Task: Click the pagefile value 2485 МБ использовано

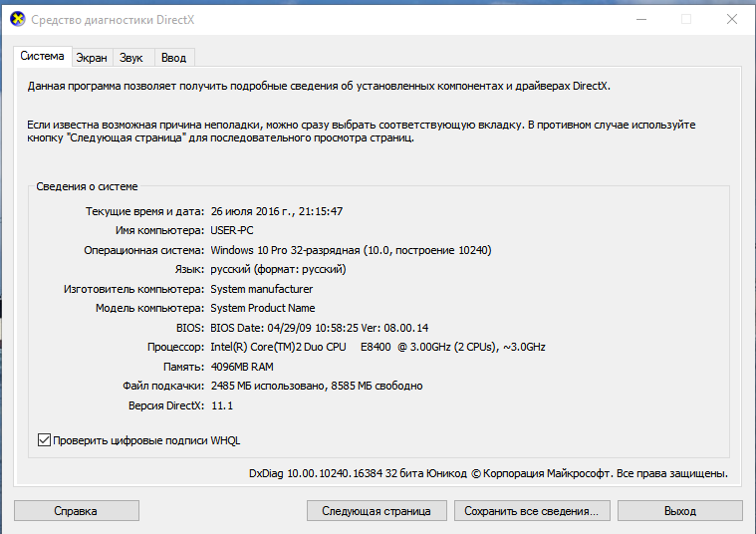Action: click(x=269, y=386)
